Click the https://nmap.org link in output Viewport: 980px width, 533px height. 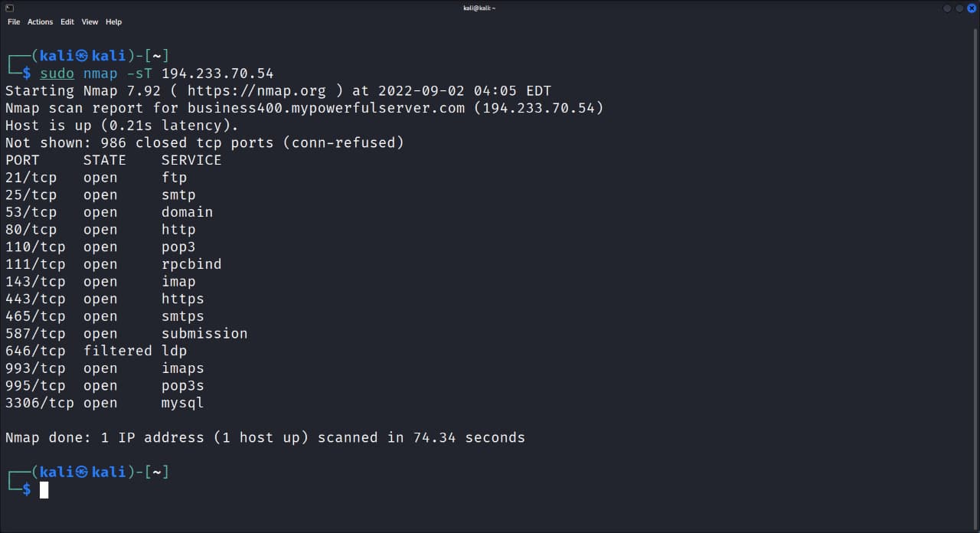point(256,90)
